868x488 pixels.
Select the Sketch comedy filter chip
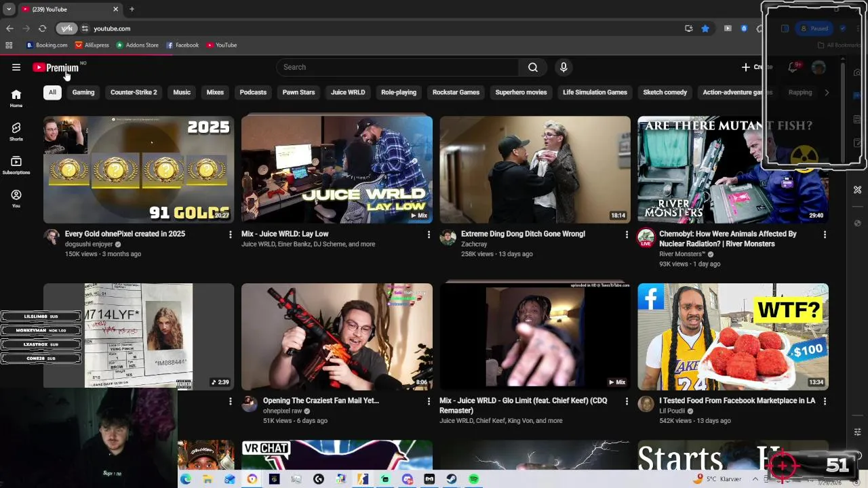pyautogui.click(x=665, y=92)
